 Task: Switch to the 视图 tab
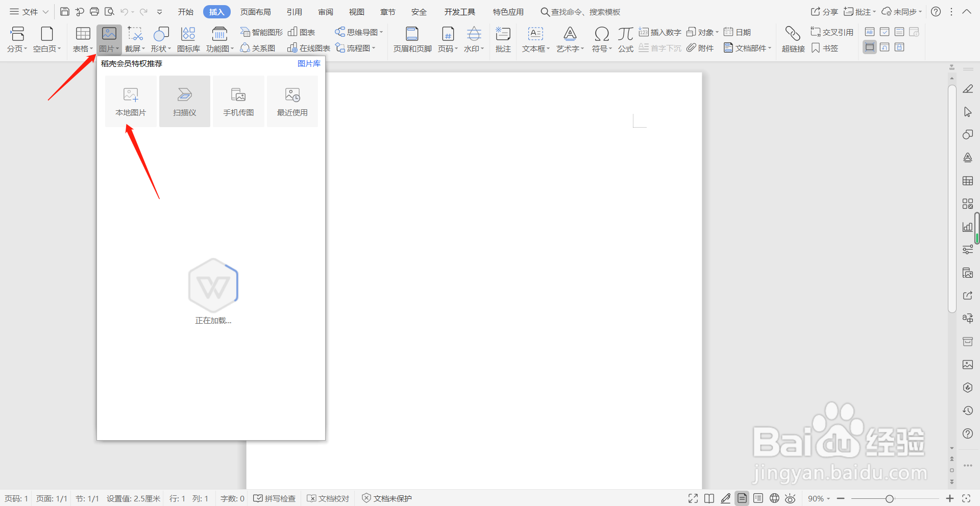357,12
